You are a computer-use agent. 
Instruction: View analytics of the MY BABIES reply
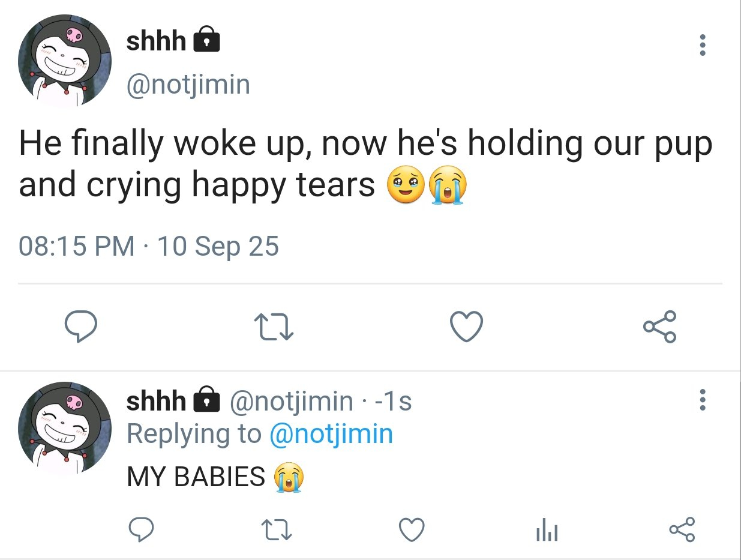(x=547, y=530)
